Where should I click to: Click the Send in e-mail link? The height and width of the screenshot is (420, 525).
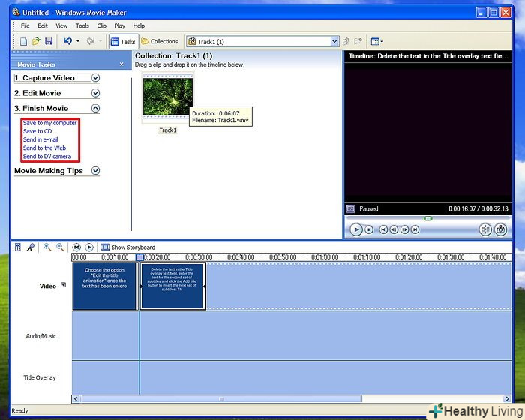click(40, 139)
